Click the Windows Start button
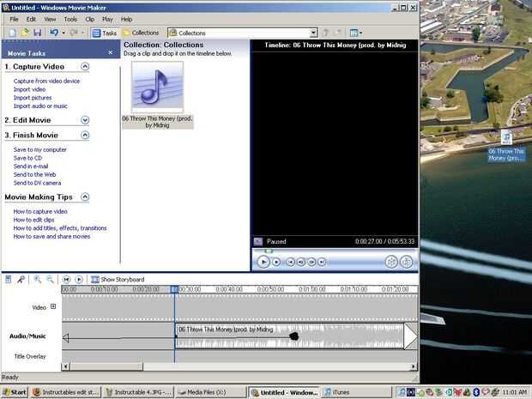The height and width of the screenshot is (399, 532). click(x=15, y=392)
